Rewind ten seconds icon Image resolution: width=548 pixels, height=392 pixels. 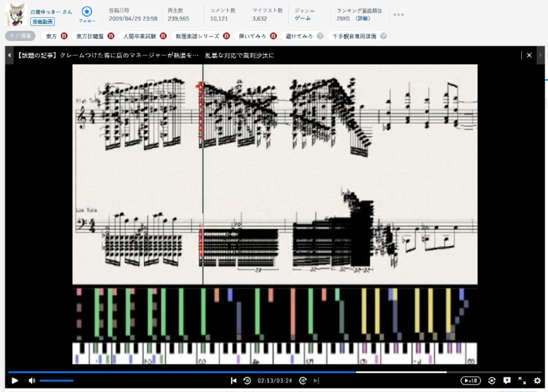tap(247, 380)
